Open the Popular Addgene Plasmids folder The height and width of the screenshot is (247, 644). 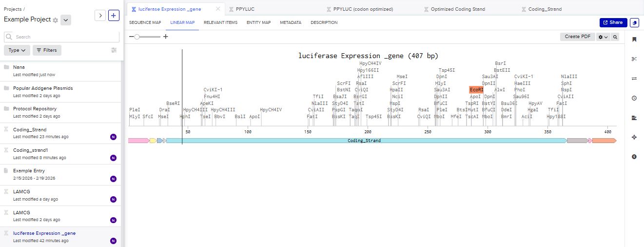tap(43, 88)
